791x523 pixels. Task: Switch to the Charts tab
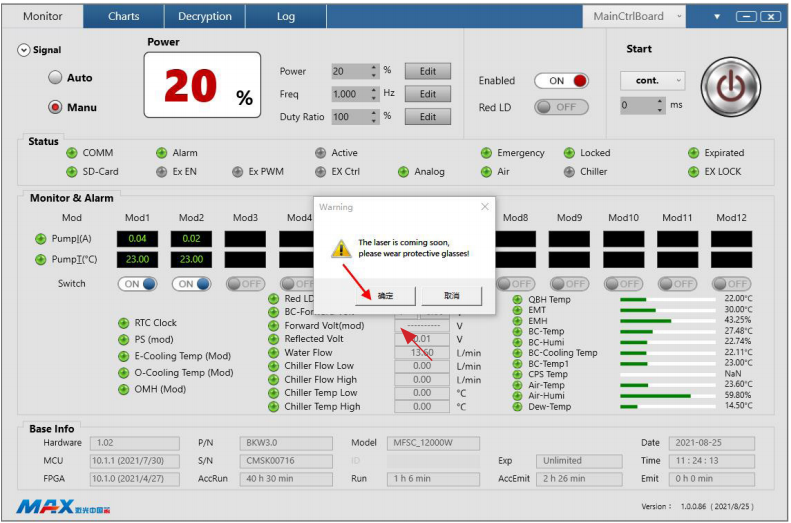pos(124,16)
